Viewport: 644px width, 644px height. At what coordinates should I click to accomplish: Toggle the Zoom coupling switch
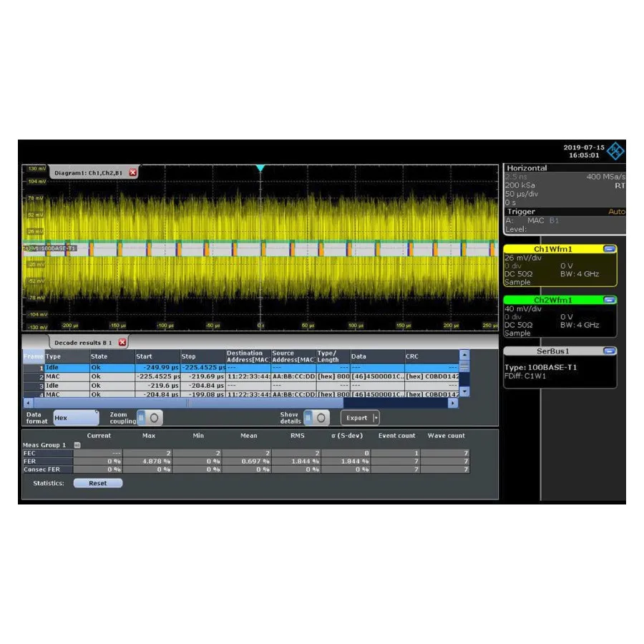[x=149, y=418]
